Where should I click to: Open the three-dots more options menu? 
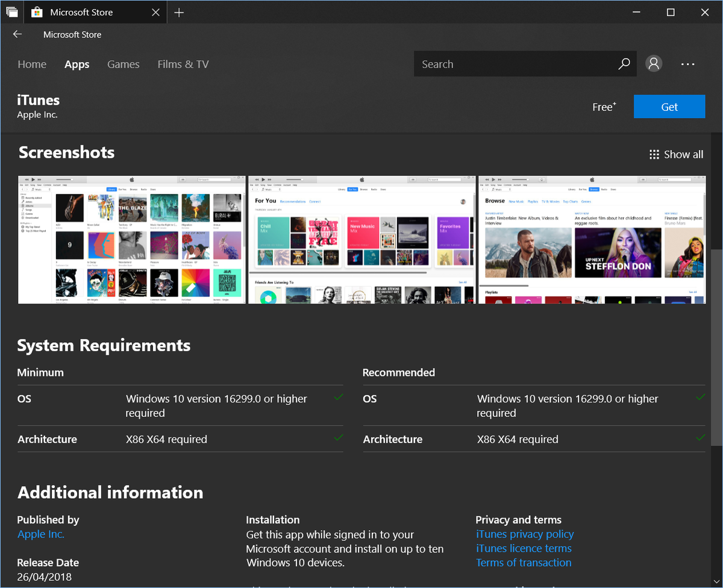tap(688, 64)
